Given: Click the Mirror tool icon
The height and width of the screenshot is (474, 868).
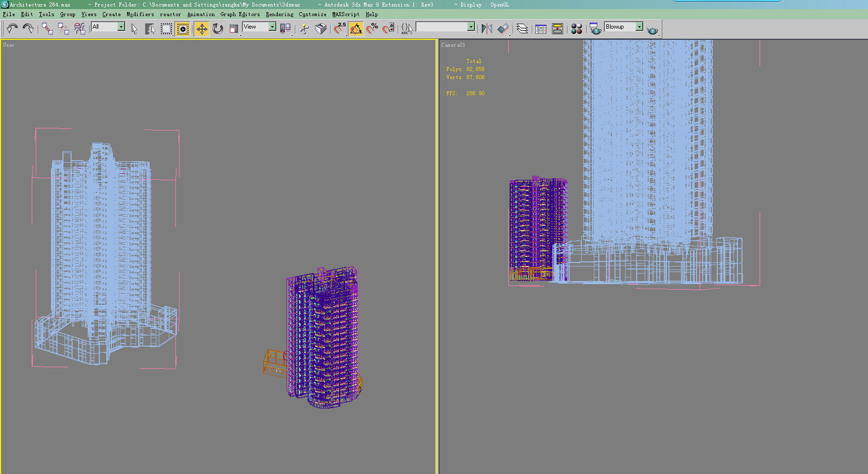Looking at the screenshot, I should click(x=486, y=29).
